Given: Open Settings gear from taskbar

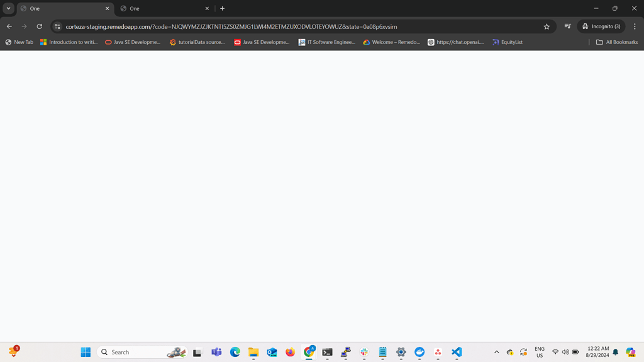Looking at the screenshot, I should [401, 352].
